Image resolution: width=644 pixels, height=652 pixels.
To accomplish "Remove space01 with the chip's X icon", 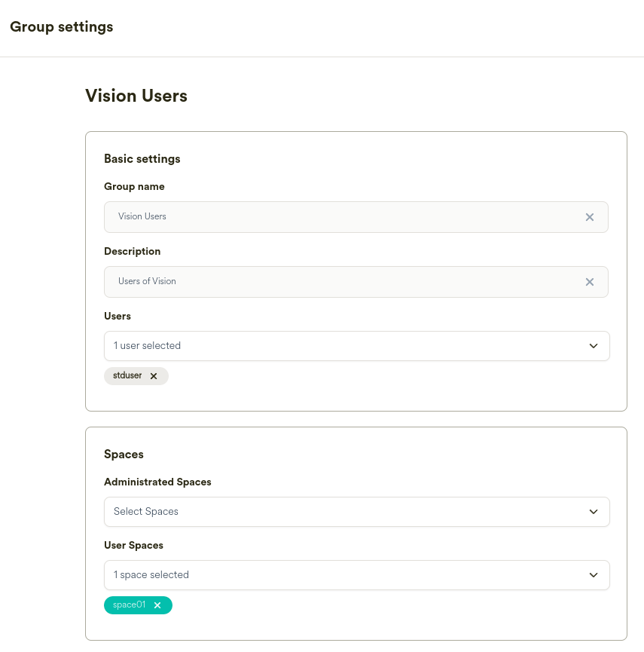I will 157,605.
